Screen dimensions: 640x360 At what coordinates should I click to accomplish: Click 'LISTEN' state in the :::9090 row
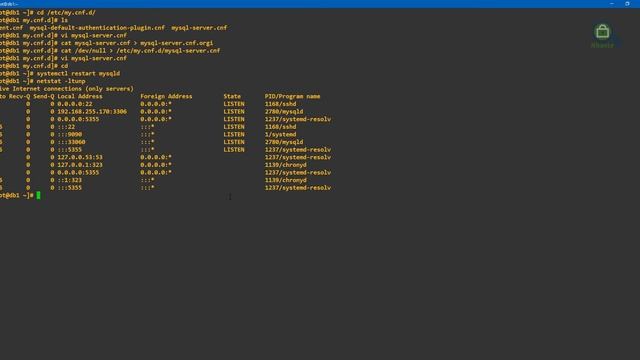click(234, 134)
